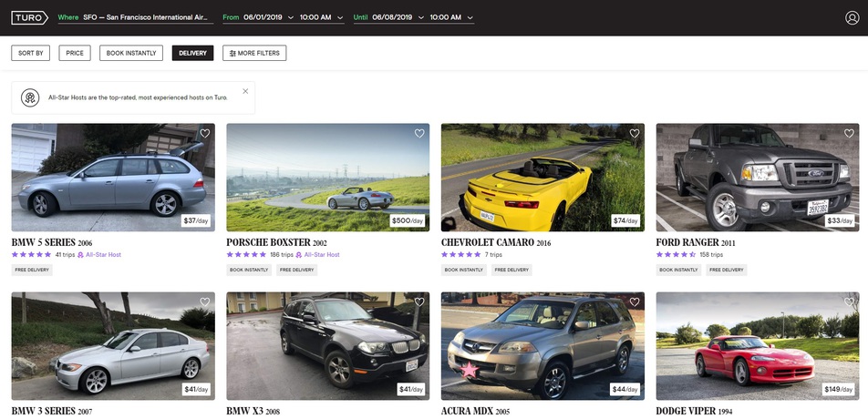Open More Filters options

tap(254, 54)
